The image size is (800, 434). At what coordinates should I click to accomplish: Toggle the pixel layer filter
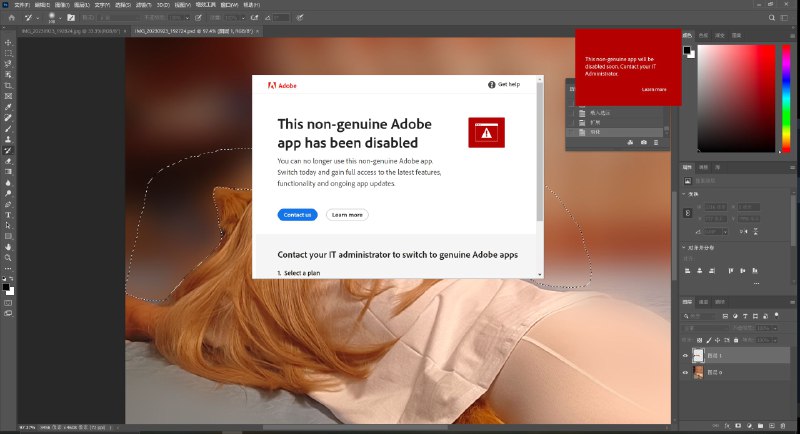[x=726, y=316]
